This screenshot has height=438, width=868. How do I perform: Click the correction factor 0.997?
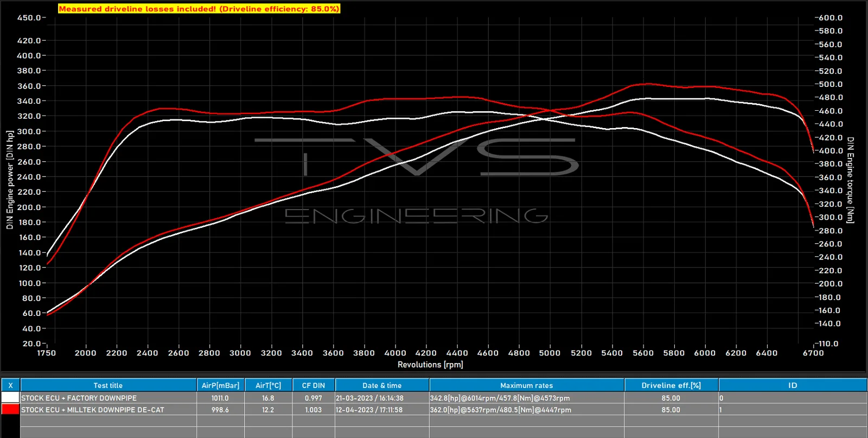click(314, 398)
